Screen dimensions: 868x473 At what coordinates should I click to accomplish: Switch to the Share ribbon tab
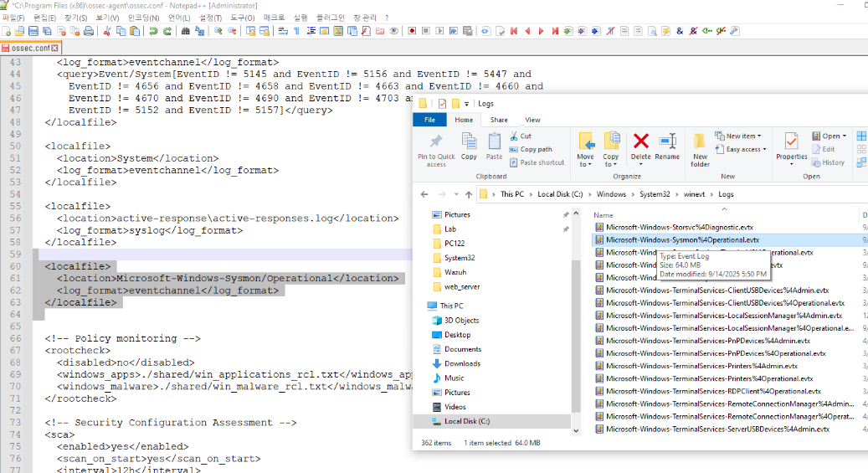point(499,120)
